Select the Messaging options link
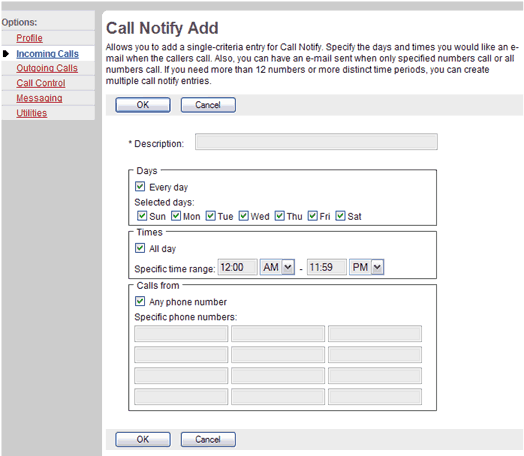Screen dimensions: 524x456 point(39,98)
